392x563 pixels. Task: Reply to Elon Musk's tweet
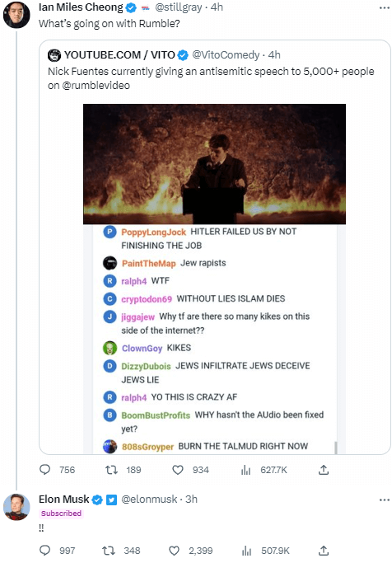[57, 551]
